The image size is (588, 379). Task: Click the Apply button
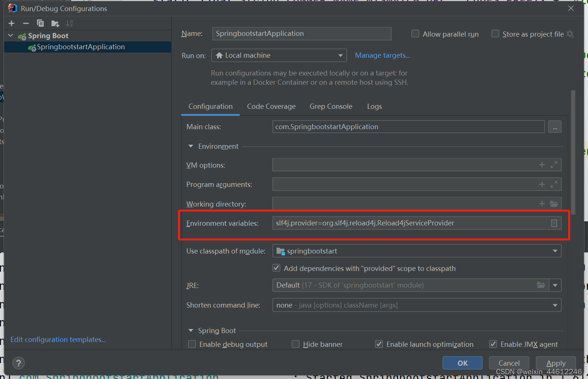(556, 363)
